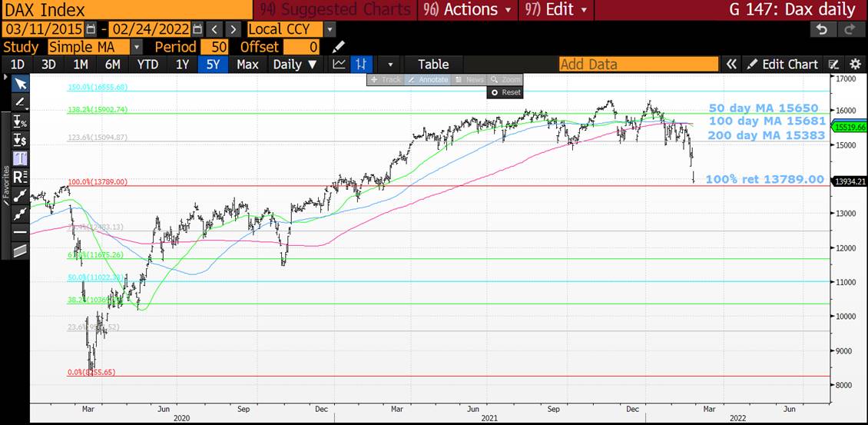Open chart notes checklist icon
Screen dimensions: 868x425
[x=835, y=65]
